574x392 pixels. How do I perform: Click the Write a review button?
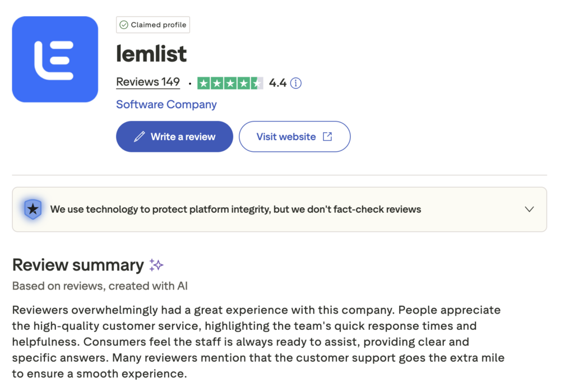pyautogui.click(x=174, y=137)
